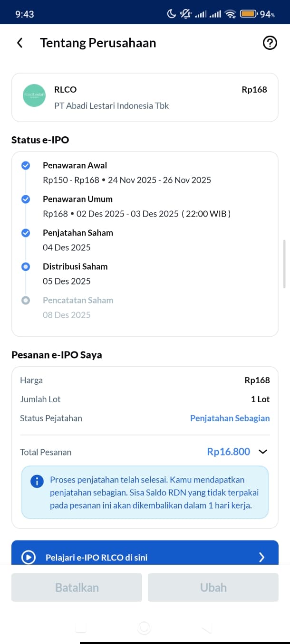The image size is (290, 644).
Task: Tap the Ubah button
Action: click(x=213, y=587)
